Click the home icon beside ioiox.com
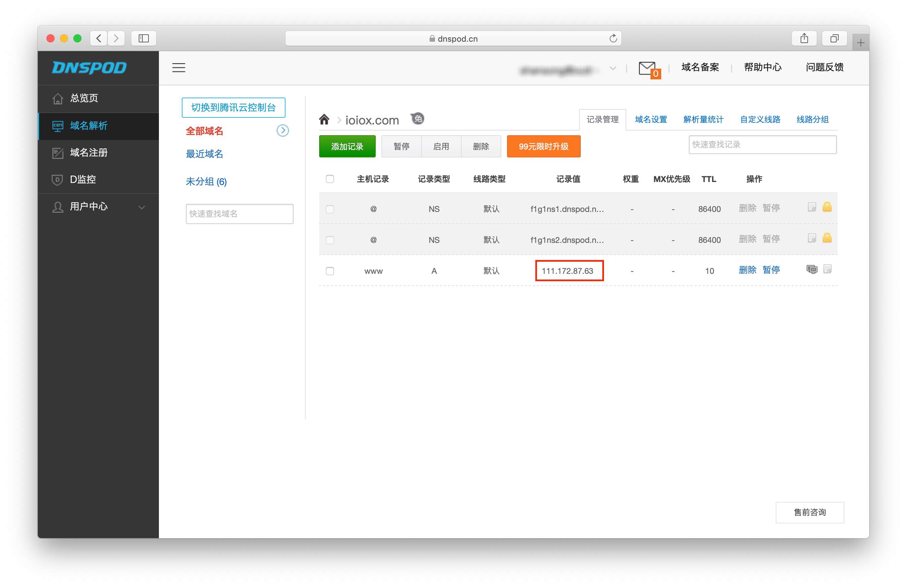The width and height of the screenshot is (907, 588). [x=324, y=119]
